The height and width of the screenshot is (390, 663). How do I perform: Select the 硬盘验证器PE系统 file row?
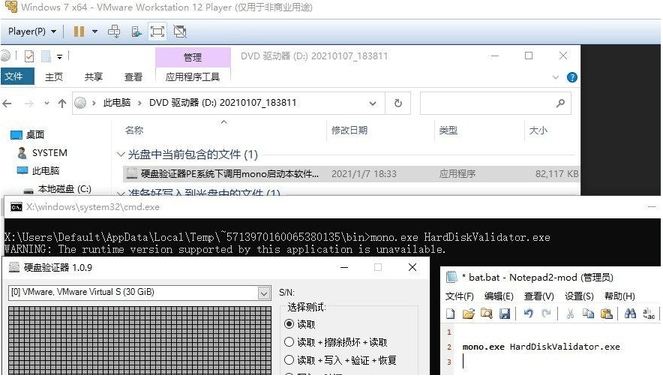click(351, 174)
